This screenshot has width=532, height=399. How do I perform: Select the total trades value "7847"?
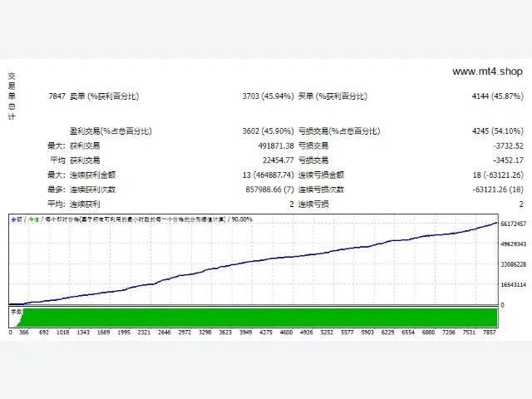click(57, 96)
